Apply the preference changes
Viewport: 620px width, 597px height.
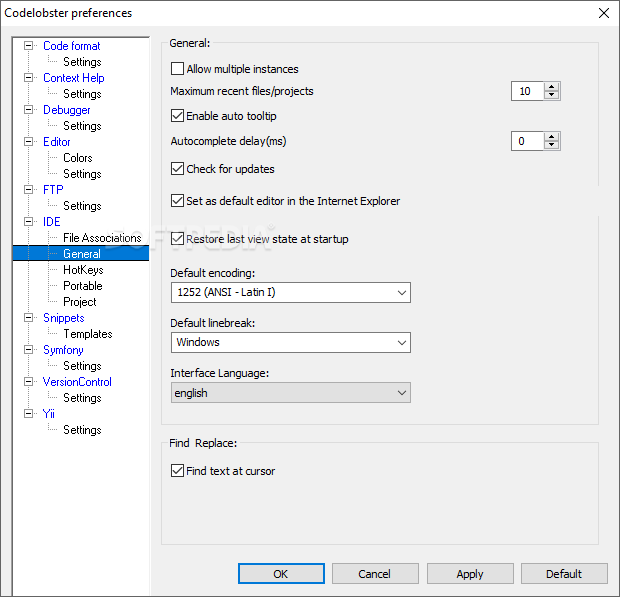(x=470, y=574)
